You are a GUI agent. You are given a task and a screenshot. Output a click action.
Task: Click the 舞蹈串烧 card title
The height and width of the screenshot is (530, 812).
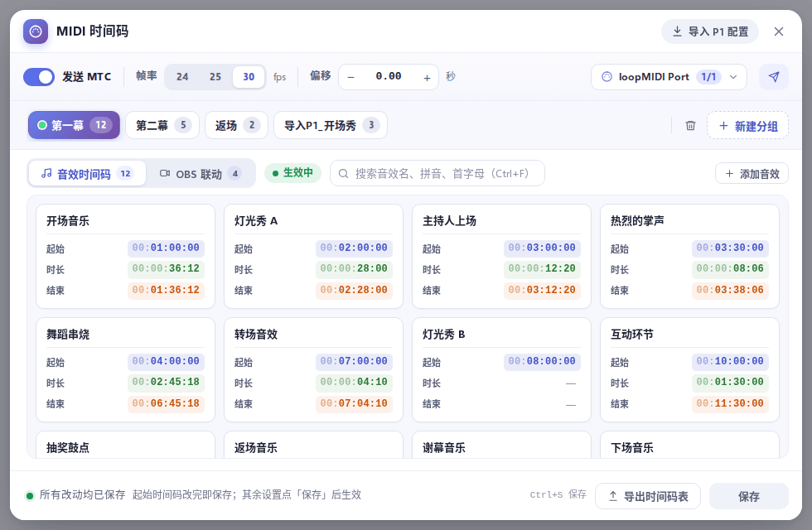(68, 335)
